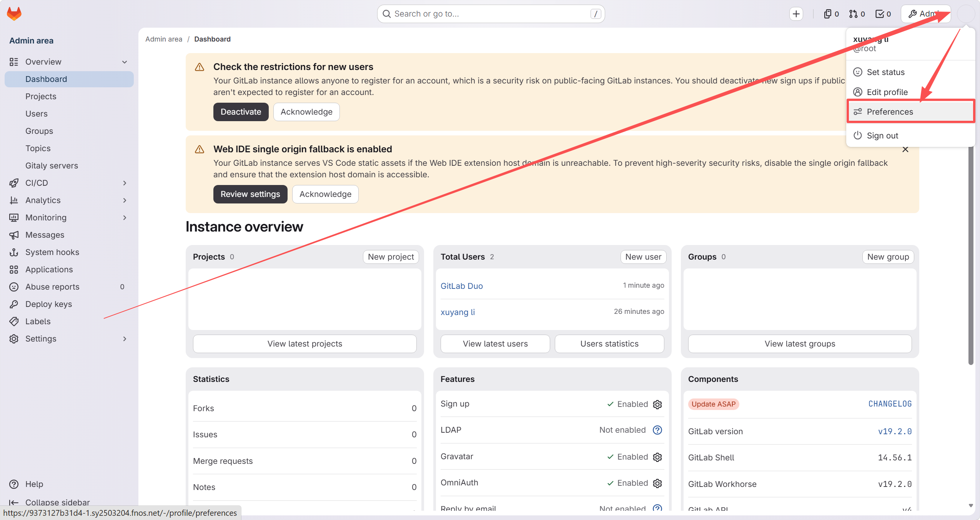Expand the Analytics section chevron
980x520 pixels.
pos(125,200)
